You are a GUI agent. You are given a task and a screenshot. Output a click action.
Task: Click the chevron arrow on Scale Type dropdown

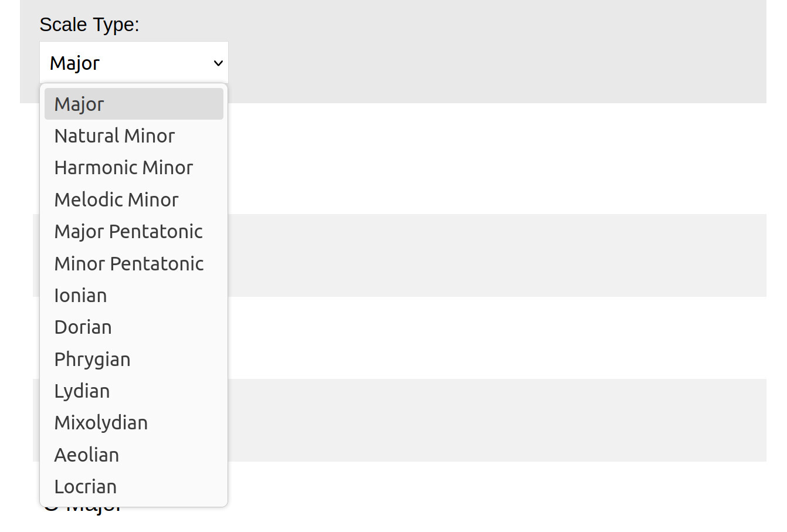click(x=218, y=63)
